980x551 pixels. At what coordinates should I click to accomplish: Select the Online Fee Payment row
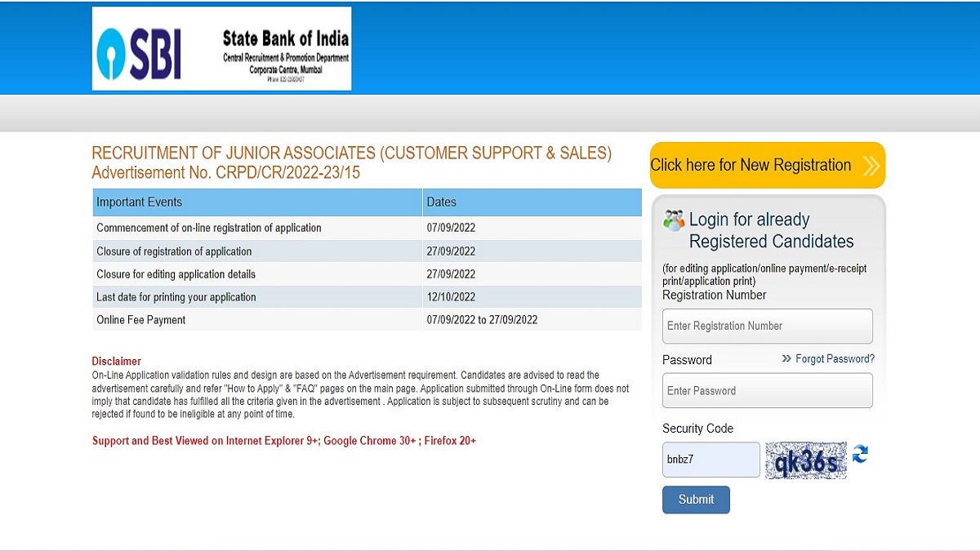point(245,319)
